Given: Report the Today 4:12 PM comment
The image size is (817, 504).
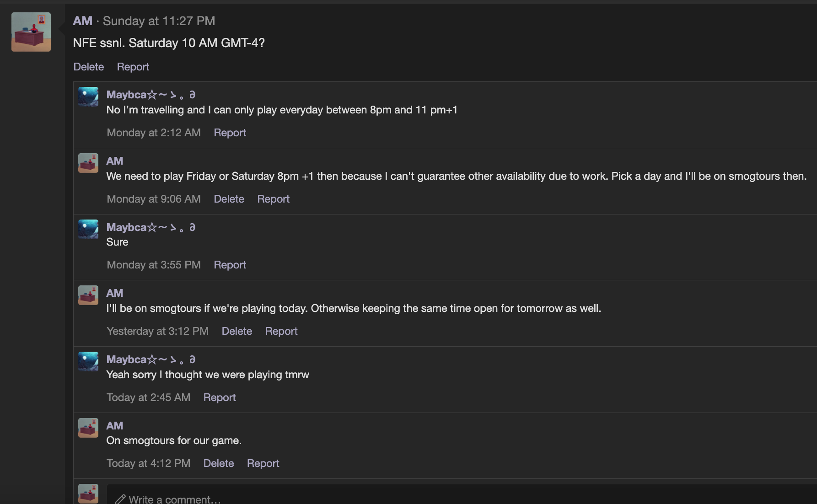Looking at the screenshot, I should click(263, 463).
